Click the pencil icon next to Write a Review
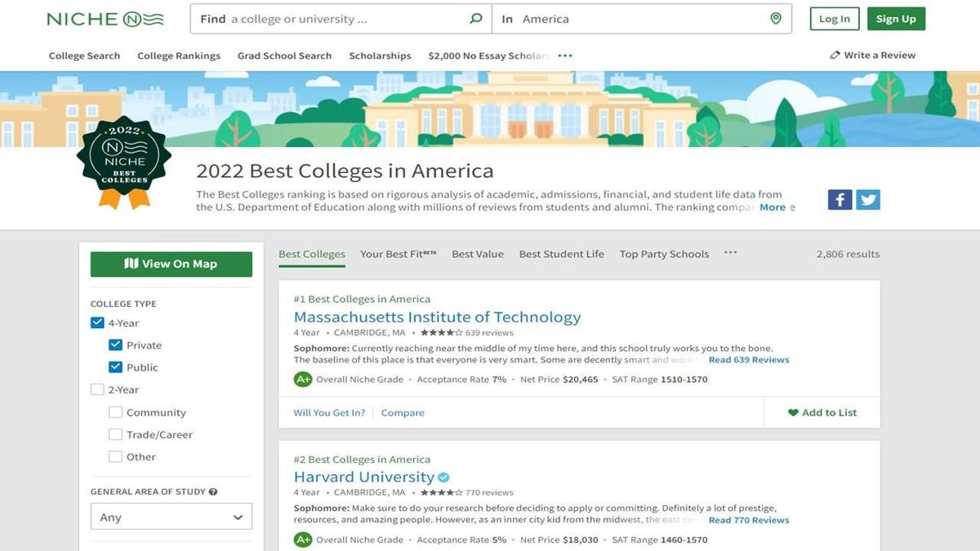Screen dimensions: 980x551 (x=834, y=55)
